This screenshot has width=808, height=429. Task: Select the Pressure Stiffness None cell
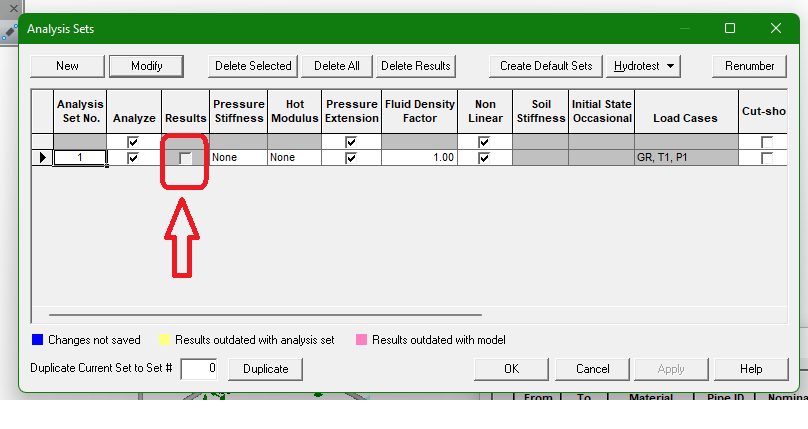point(239,158)
